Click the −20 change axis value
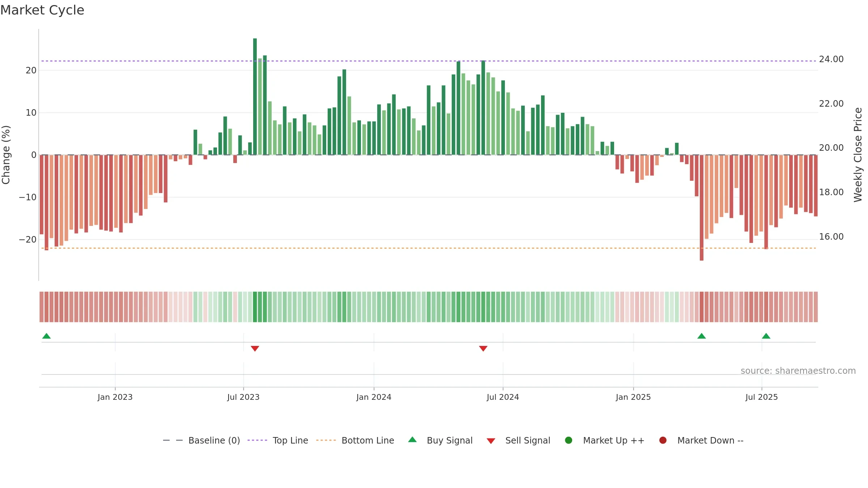Image resolution: width=868 pixels, height=488 pixels. click(x=28, y=240)
